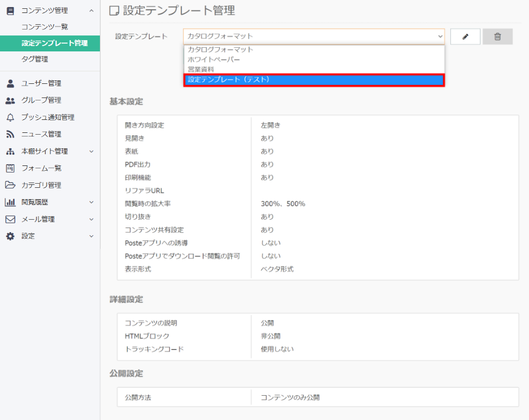The image size is (529, 420).
Task: Open User Management via person icon
Action: click(x=10, y=83)
